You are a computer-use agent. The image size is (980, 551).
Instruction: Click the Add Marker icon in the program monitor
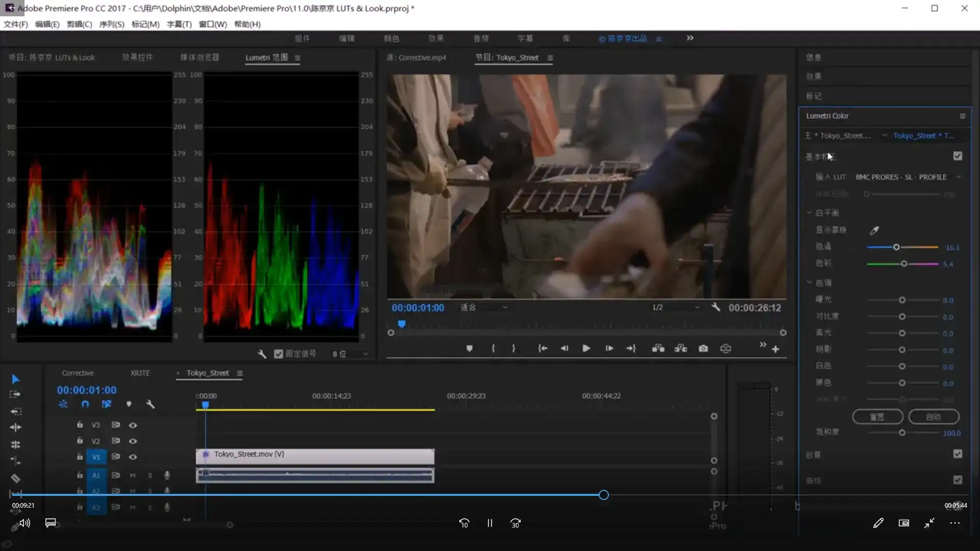point(470,348)
